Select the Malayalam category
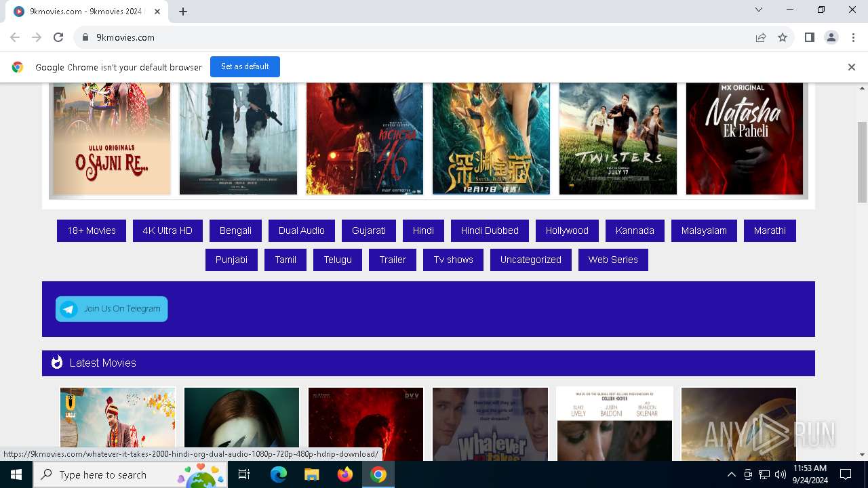 point(704,230)
